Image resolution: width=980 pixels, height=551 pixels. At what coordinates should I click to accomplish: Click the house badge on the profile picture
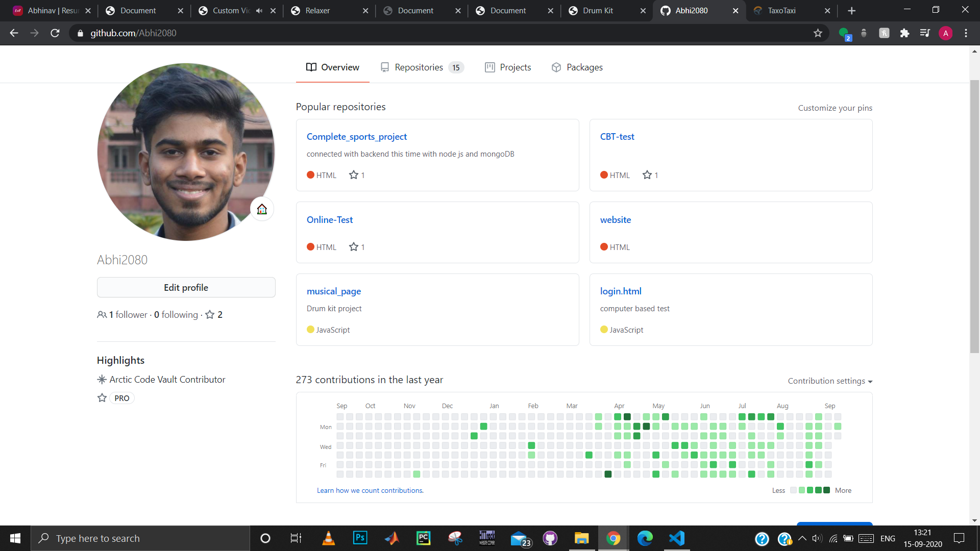[262, 209]
